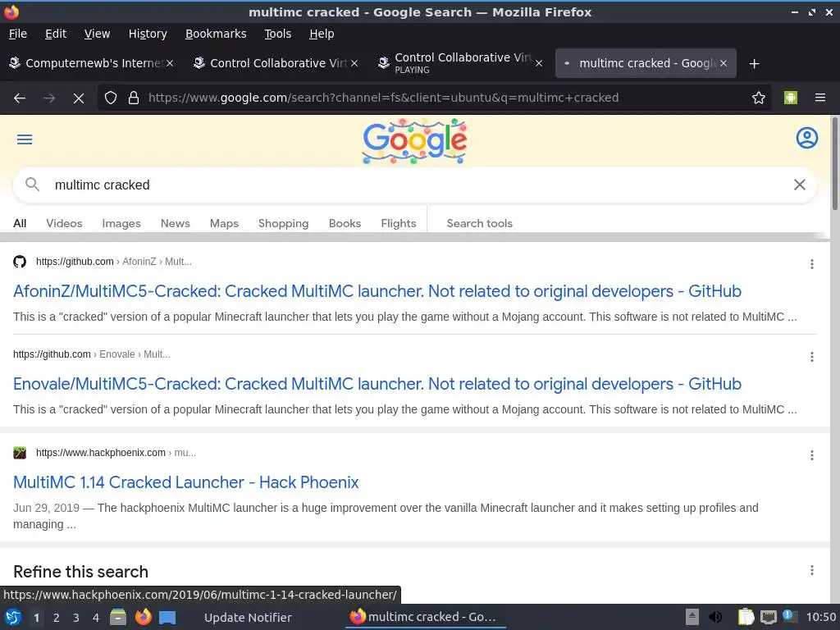Switch to the PLAYING Control Collaborative tab

459,63
